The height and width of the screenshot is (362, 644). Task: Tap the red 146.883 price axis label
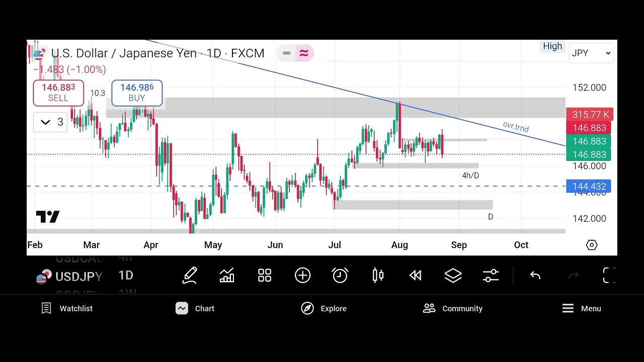coord(589,128)
